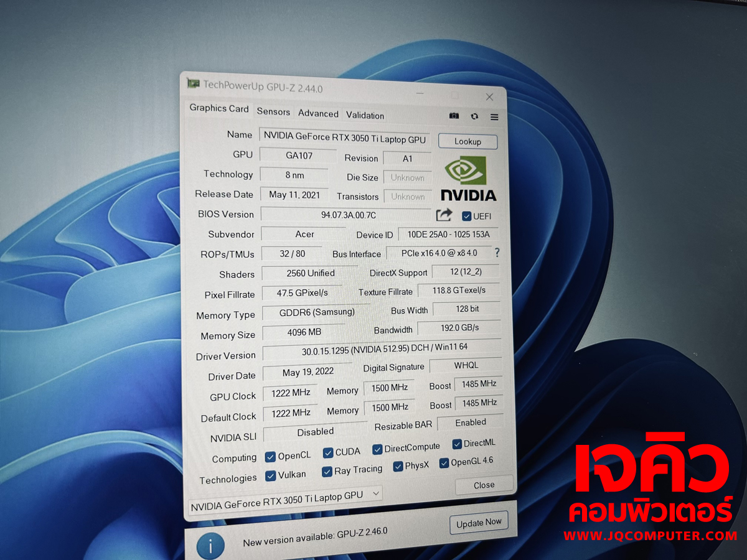Click the bus interface question mark icon
Image resolution: width=747 pixels, height=560 pixels.
(x=497, y=253)
